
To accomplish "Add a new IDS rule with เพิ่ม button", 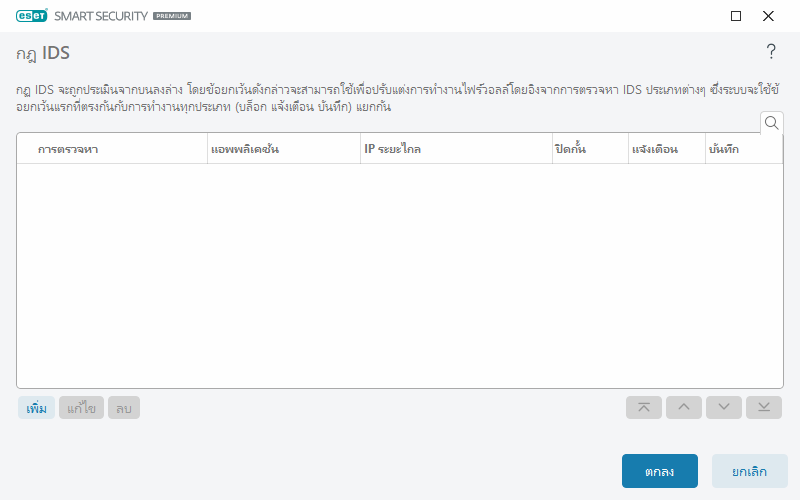I will [x=36, y=408].
